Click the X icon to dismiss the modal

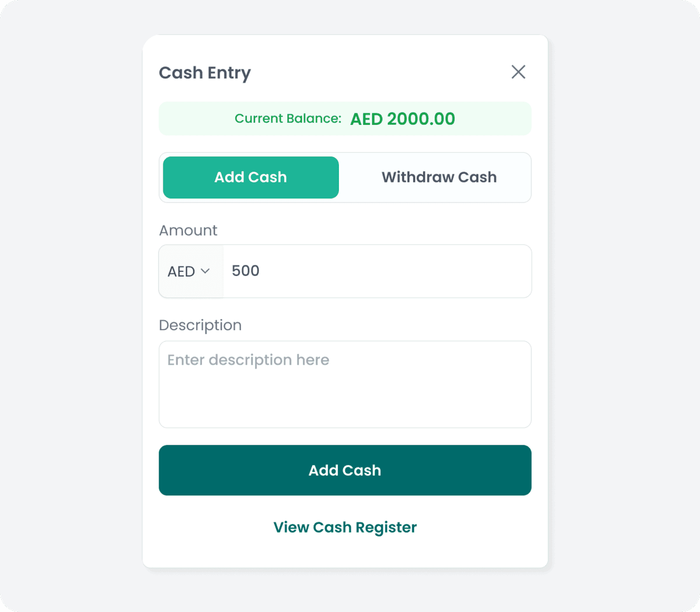518,72
